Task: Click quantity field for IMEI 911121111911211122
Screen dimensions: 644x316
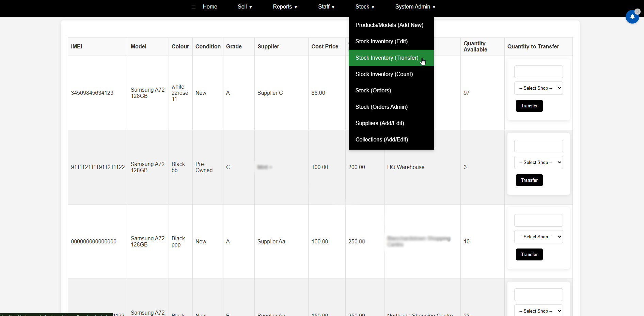Action: tap(538, 146)
